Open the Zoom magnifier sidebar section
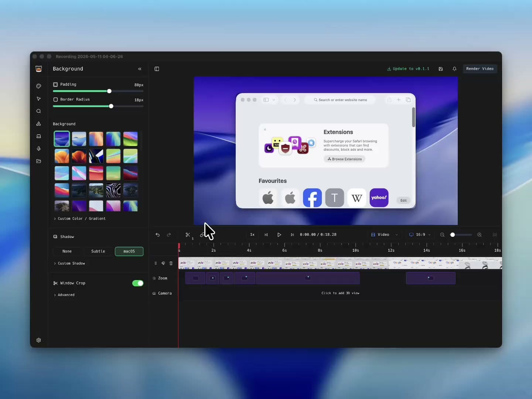Screen dimensions: 532x399 click(x=38, y=111)
